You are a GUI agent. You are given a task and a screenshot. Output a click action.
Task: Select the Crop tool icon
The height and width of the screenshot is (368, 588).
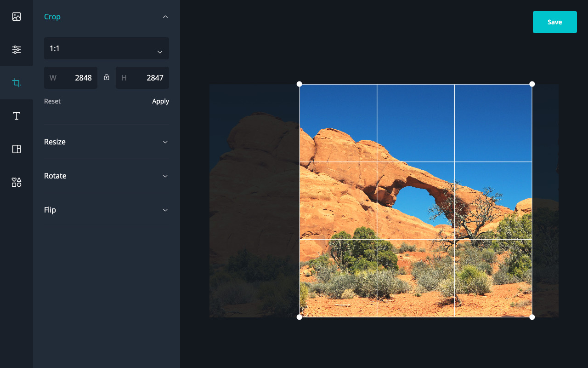tap(17, 83)
